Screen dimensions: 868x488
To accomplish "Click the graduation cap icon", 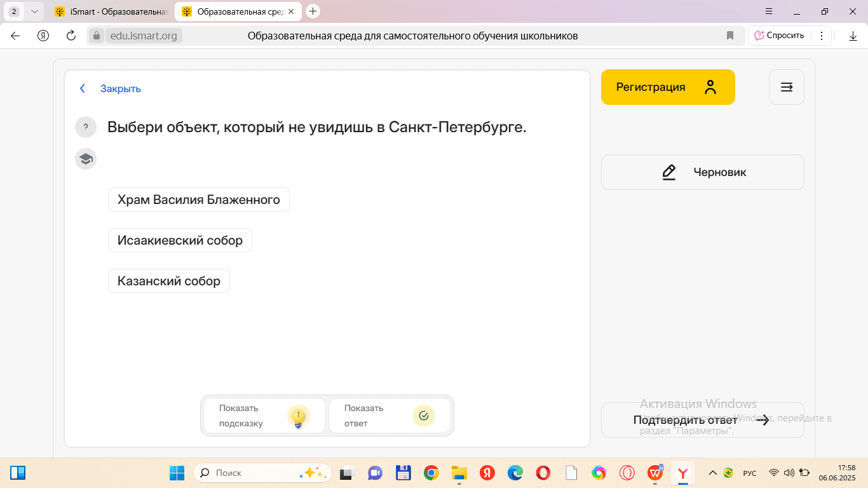I will pyautogui.click(x=86, y=159).
